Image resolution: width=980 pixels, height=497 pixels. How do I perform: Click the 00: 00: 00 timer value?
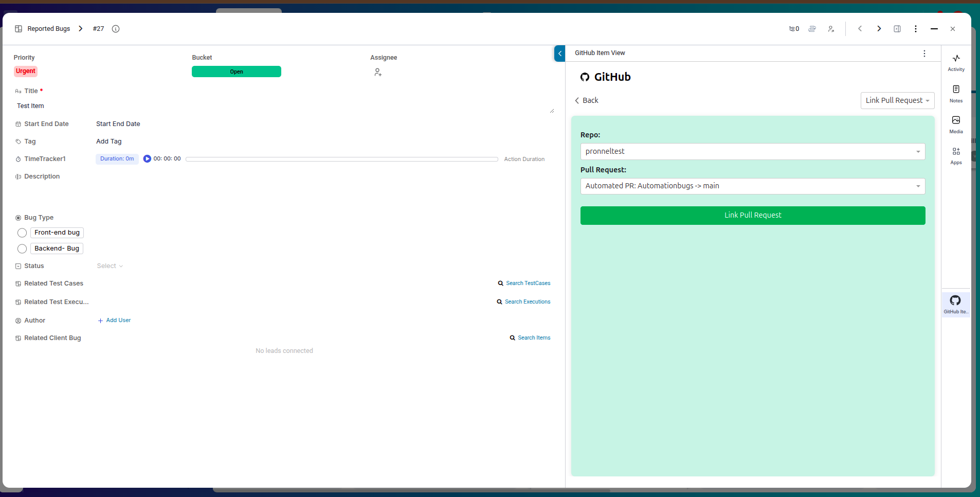pyautogui.click(x=167, y=158)
